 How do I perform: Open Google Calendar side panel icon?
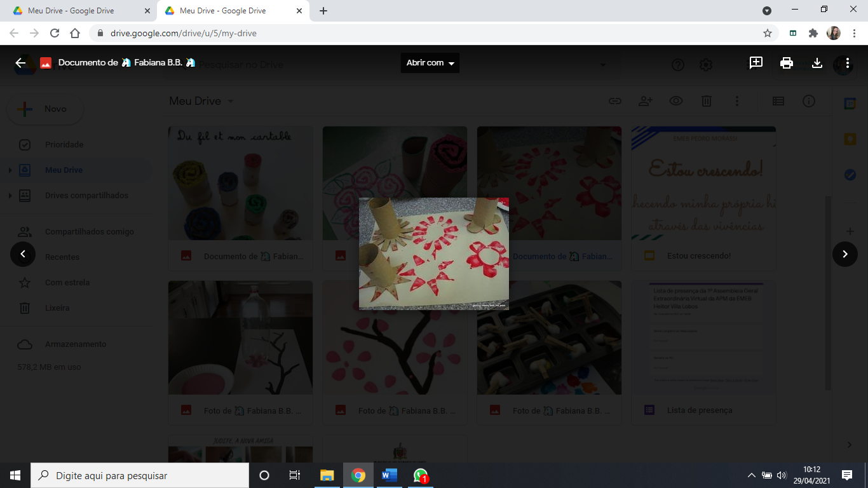click(850, 104)
